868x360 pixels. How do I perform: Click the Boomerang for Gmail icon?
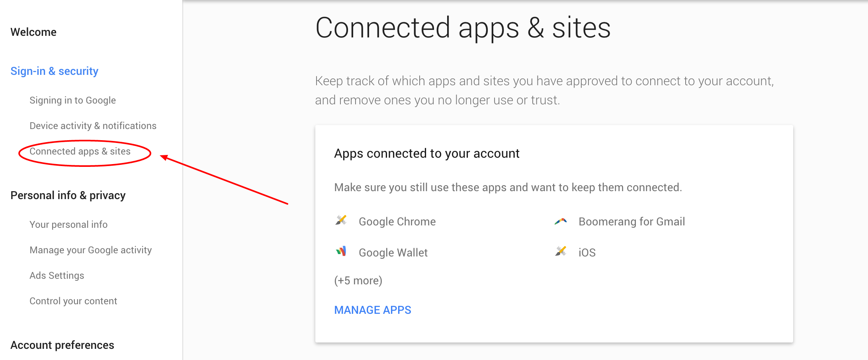561,221
